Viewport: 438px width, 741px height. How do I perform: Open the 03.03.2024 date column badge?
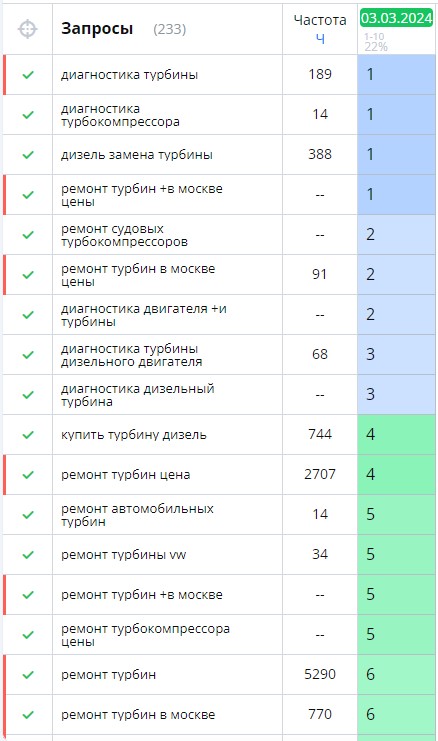point(396,18)
